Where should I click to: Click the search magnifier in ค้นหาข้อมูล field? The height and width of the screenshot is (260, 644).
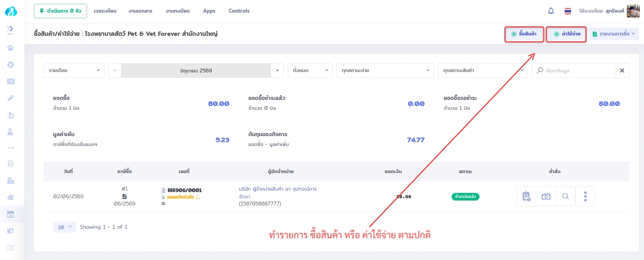pyautogui.click(x=540, y=71)
